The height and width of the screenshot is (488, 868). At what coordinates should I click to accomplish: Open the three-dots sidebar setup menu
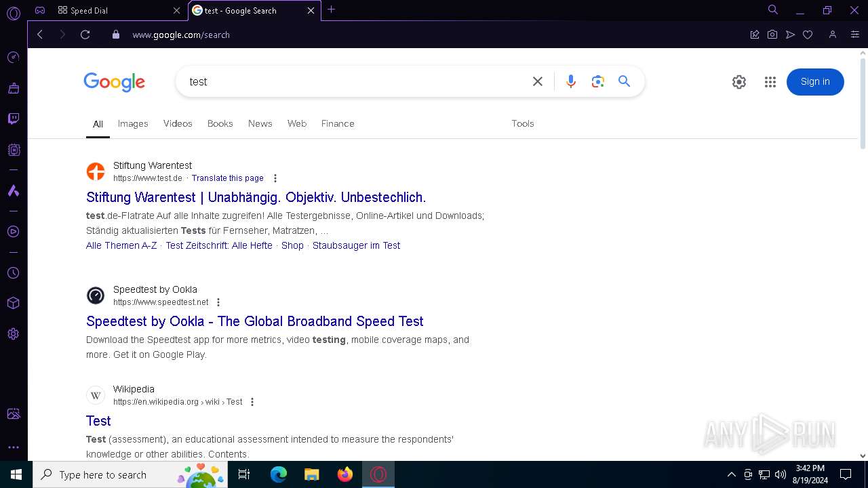coord(13,447)
